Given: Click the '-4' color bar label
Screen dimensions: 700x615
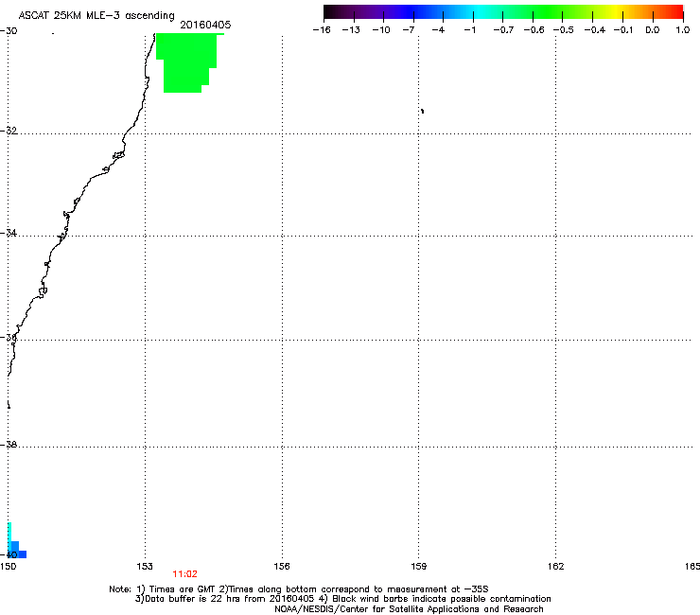Looking at the screenshot, I should [438, 30].
